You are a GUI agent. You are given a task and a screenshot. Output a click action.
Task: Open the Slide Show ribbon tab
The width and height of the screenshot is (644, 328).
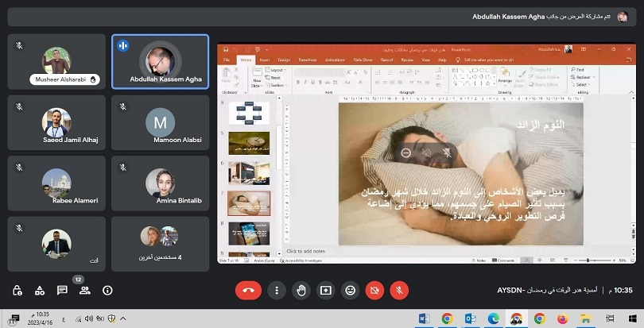pyautogui.click(x=363, y=60)
